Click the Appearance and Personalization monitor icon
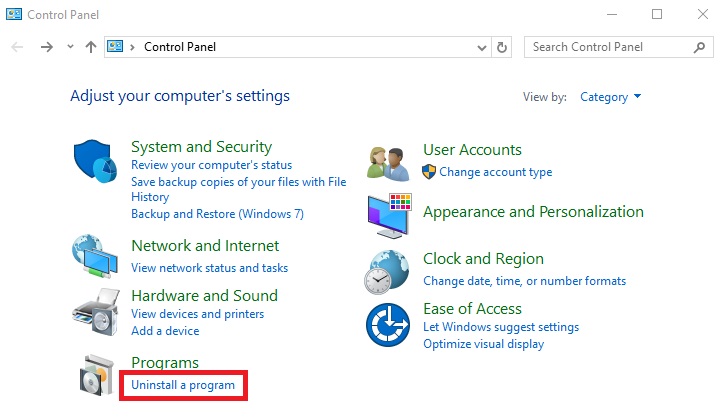The image size is (720, 420). (x=388, y=213)
